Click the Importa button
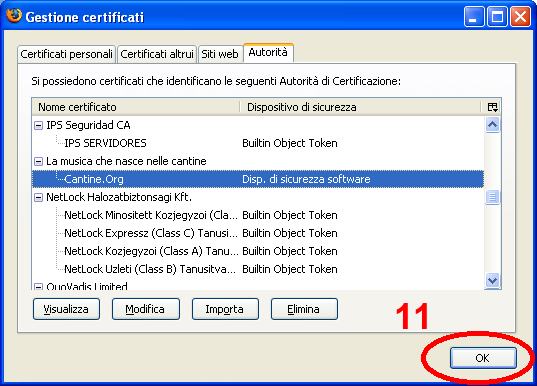The height and width of the screenshot is (386, 537). click(x=225, y=309)
